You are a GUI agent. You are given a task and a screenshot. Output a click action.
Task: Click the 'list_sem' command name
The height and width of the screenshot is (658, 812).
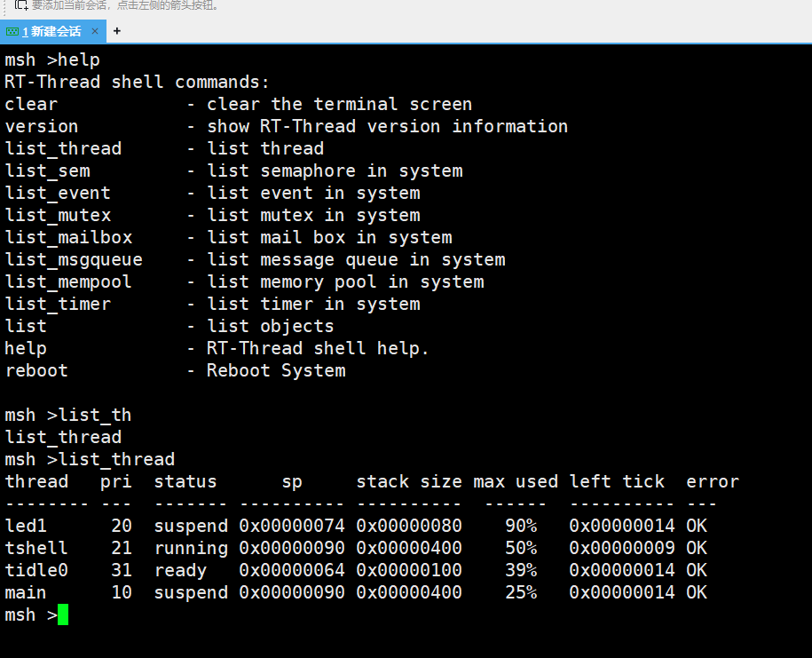point(47,171)
